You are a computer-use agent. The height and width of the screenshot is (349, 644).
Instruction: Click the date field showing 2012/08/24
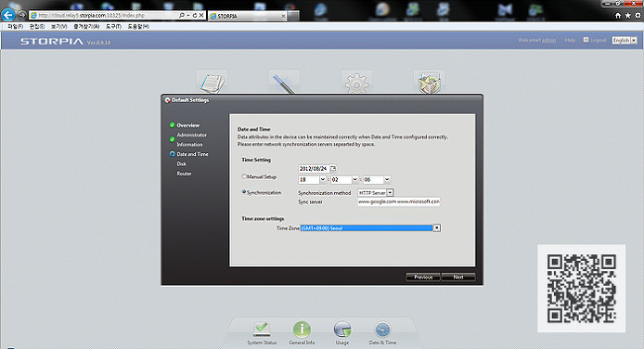(x=314, y=168)
